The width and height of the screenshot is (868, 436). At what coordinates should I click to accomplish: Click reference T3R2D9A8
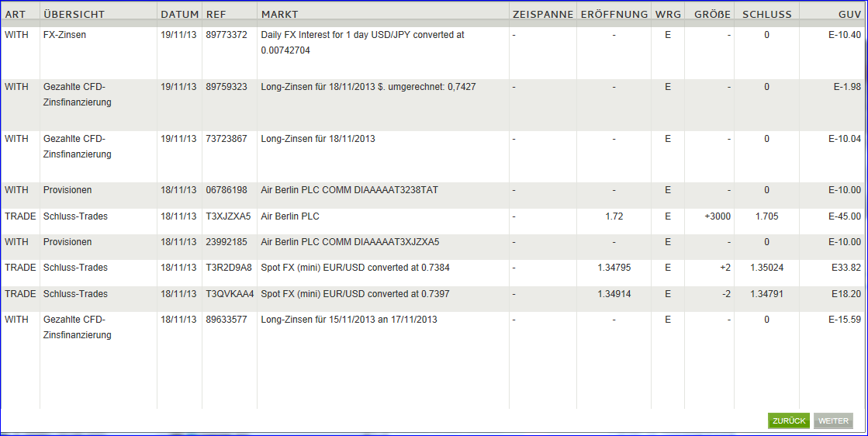[x=229, y=267]
